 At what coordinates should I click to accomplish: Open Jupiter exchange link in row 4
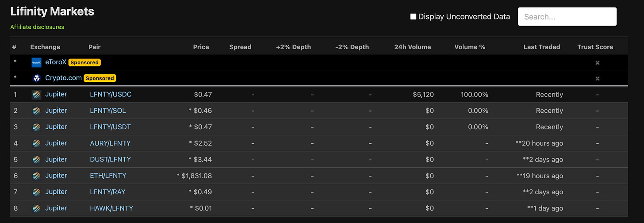tap(56, 143)
